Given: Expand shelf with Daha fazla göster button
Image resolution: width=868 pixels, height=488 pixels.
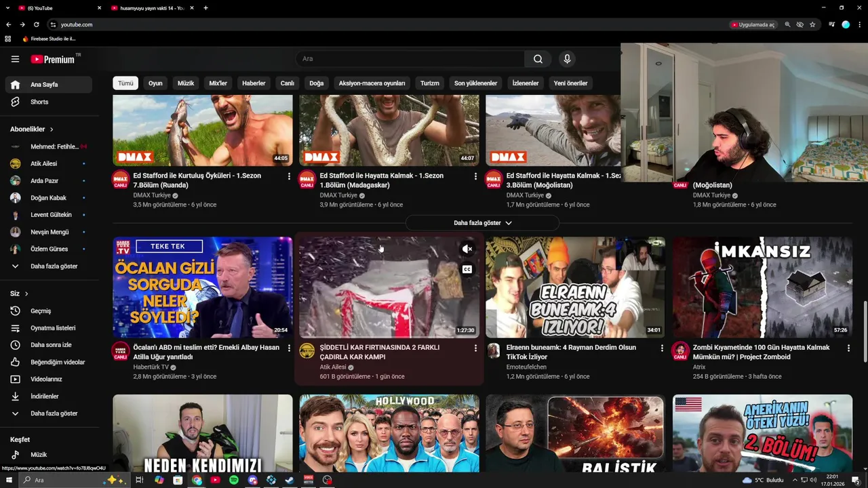Looking at the screenshot, I should pos(482,223).
